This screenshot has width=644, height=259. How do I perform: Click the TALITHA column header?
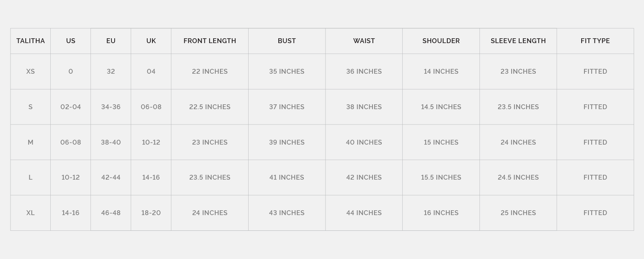(x=31, y=41)
